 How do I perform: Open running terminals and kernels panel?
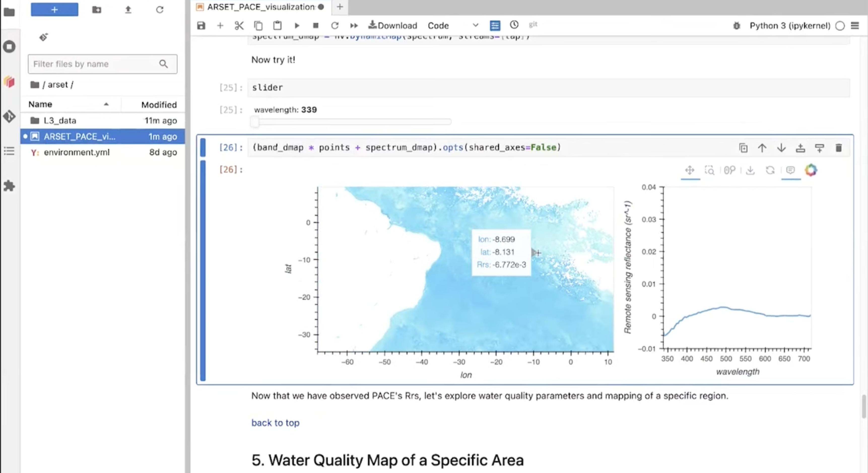pyautogui.click(x=9, y=47)
